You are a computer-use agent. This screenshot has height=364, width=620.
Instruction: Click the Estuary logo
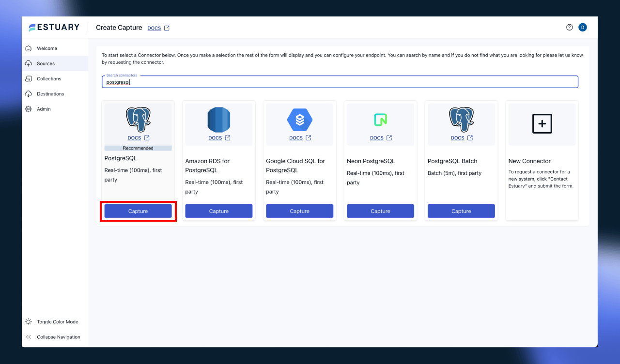(x=54, y=28)
